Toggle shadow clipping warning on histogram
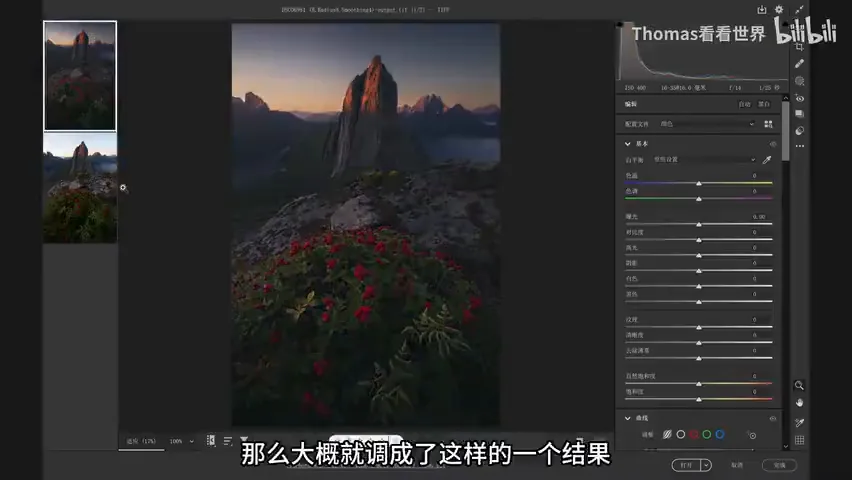852x480 pixels. (x=619, y=24)
